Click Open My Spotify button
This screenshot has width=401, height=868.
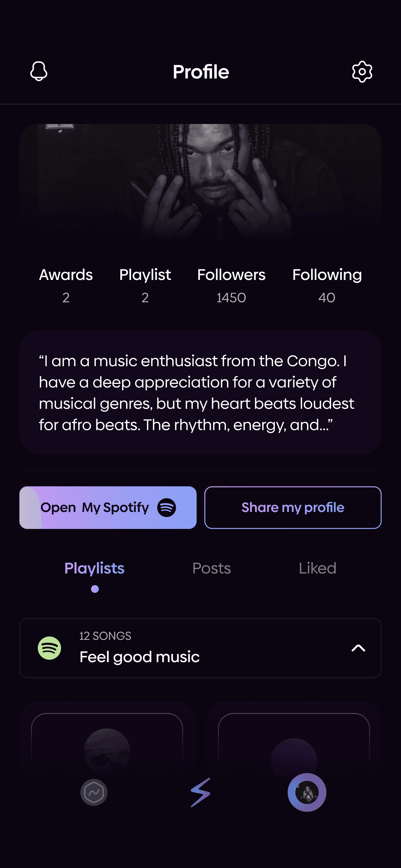point(108,507)
